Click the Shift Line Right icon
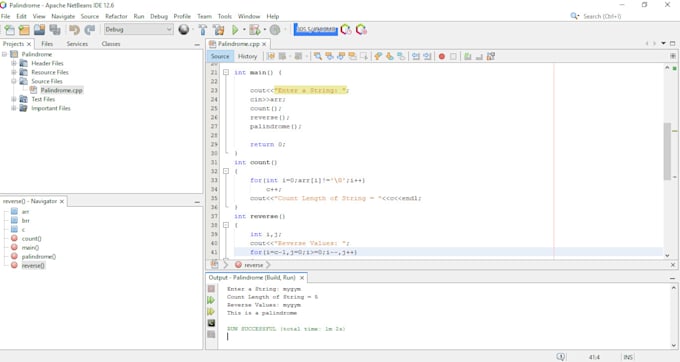This screenshot has height=362, width=680. (427, 56)
